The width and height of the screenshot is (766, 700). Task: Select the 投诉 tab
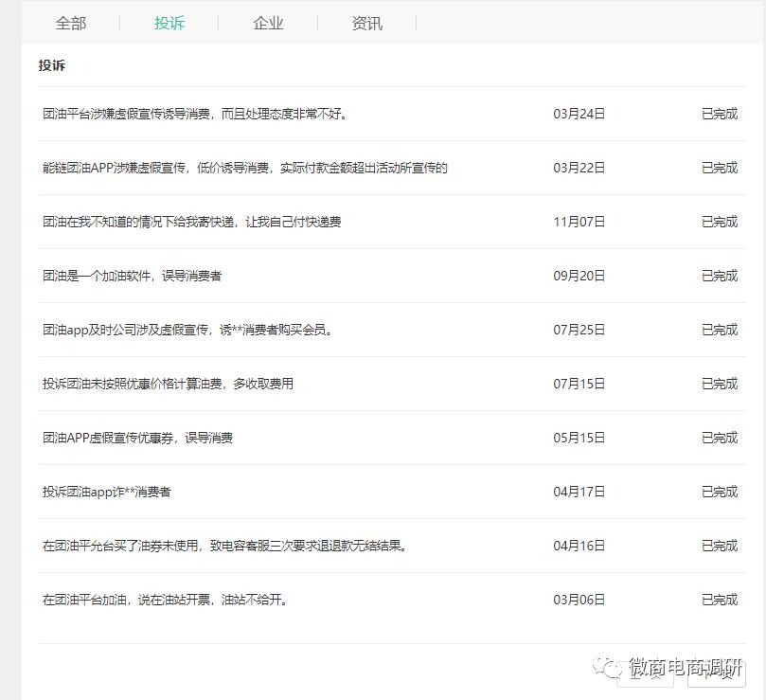[169, 23]
